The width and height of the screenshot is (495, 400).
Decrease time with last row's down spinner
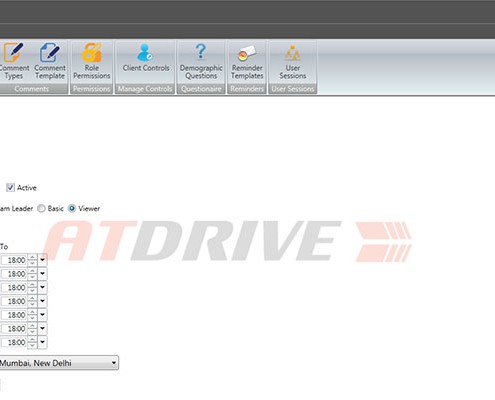[x=32, y=345]
